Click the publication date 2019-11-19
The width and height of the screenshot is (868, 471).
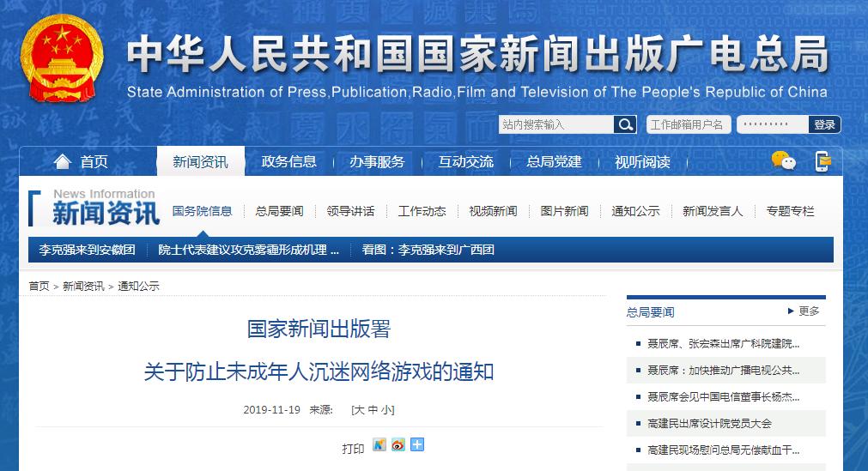tap(272, 410)
